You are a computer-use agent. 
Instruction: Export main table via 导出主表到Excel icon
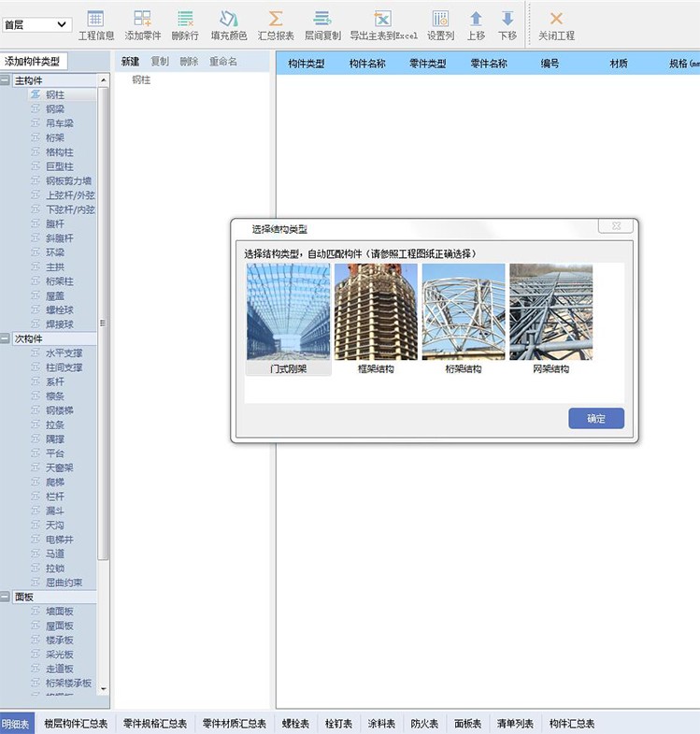point(383,25)
